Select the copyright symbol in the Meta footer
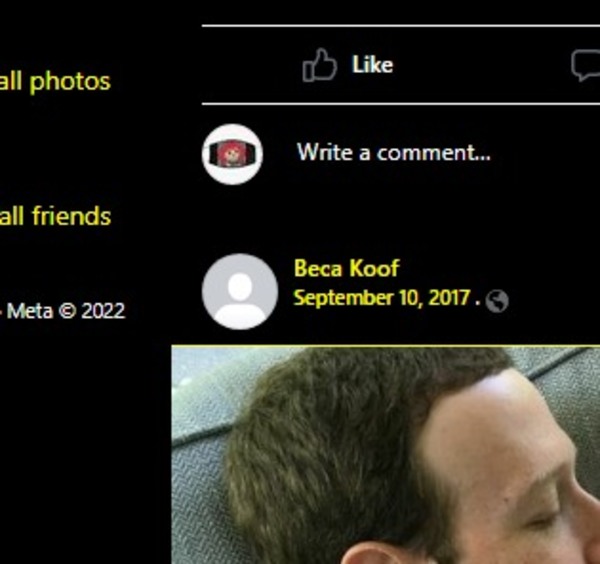The image size is (600, 564). 67,311
